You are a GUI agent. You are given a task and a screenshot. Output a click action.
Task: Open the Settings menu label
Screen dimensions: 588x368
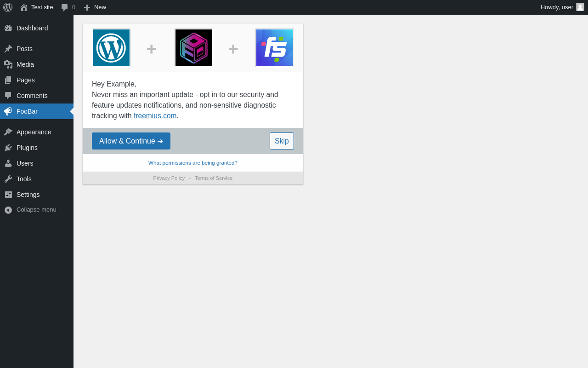(x=28, y=195)
